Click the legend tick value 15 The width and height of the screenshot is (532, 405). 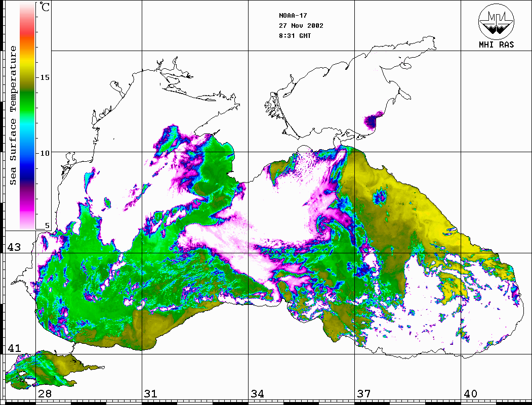coord(45,77)
